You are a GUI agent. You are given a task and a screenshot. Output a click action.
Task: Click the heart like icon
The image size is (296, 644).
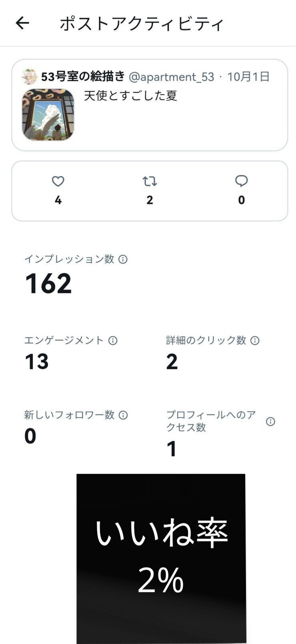click(58, 181)
